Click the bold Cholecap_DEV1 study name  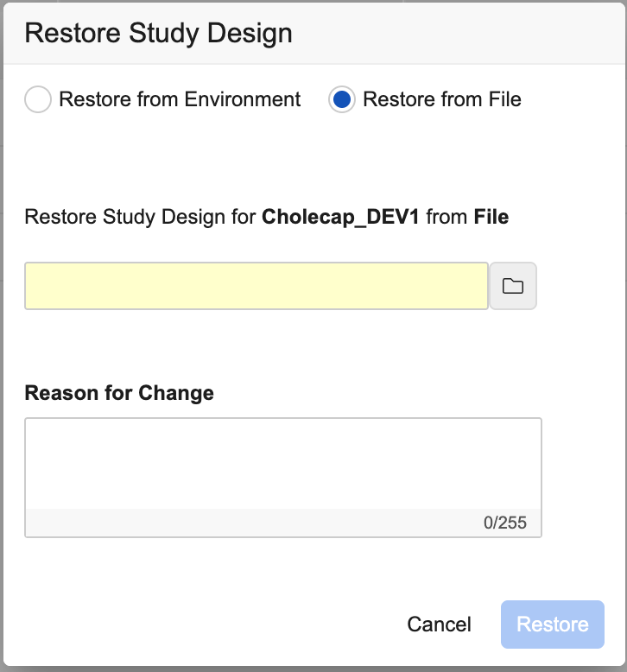[x=340, y=217]
